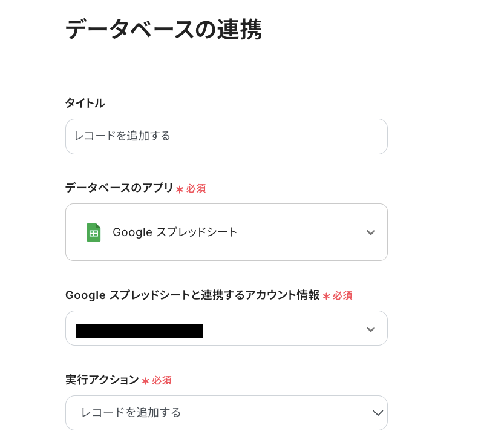Open the 実行アクション dropdown
This screenshot has width=484, height=448.
(226, 413)
